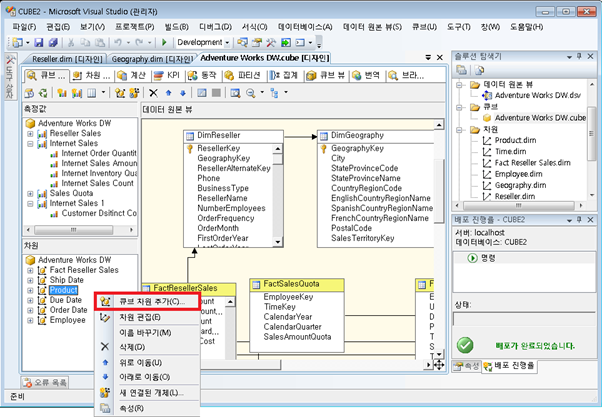Viewport: 602px width, 417px height.
Task: Click the FactSalesQuota table header icon
Action: [256, 285]
